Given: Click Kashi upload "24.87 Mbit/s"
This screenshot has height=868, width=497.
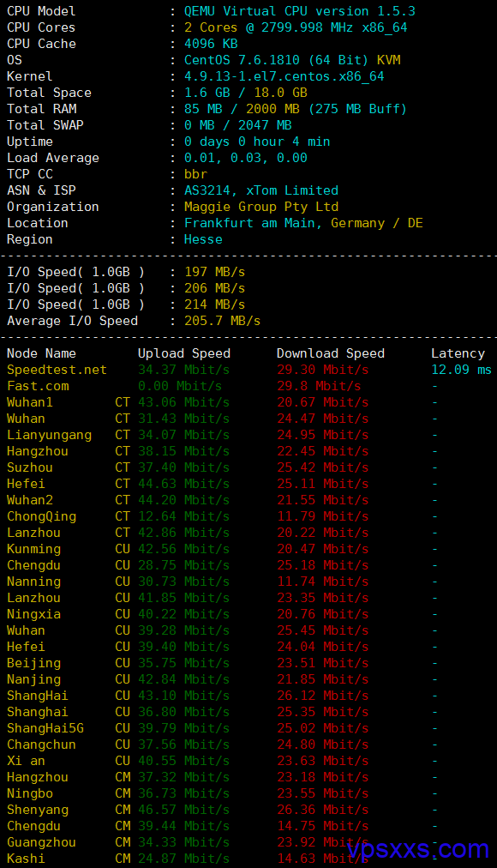Looking at the screenshot, I should [x=184, y=859].
